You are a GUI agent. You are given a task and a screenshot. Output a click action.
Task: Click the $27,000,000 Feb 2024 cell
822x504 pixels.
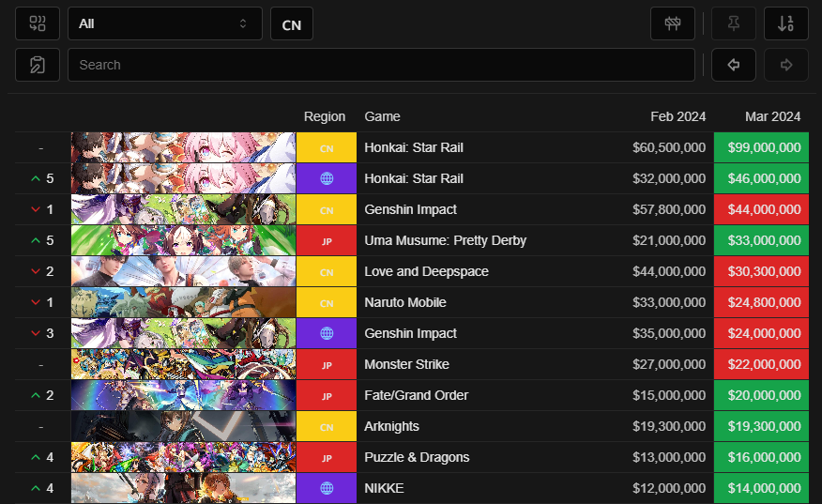[x=669, y=364]
